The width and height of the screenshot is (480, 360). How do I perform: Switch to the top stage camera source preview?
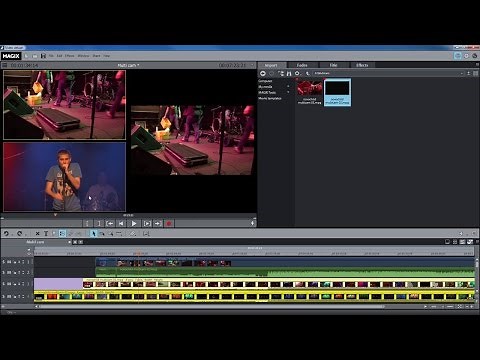tap(64, 105)
